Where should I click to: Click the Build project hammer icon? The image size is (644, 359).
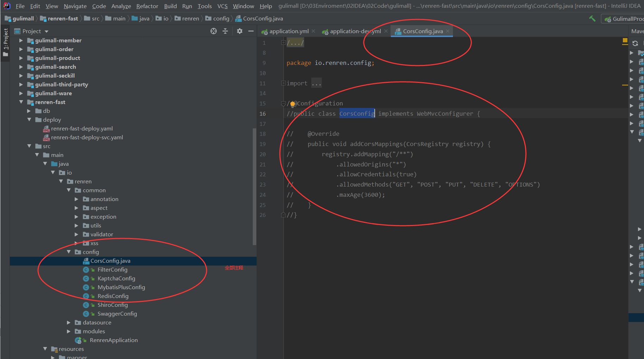[x=592, y=18]
